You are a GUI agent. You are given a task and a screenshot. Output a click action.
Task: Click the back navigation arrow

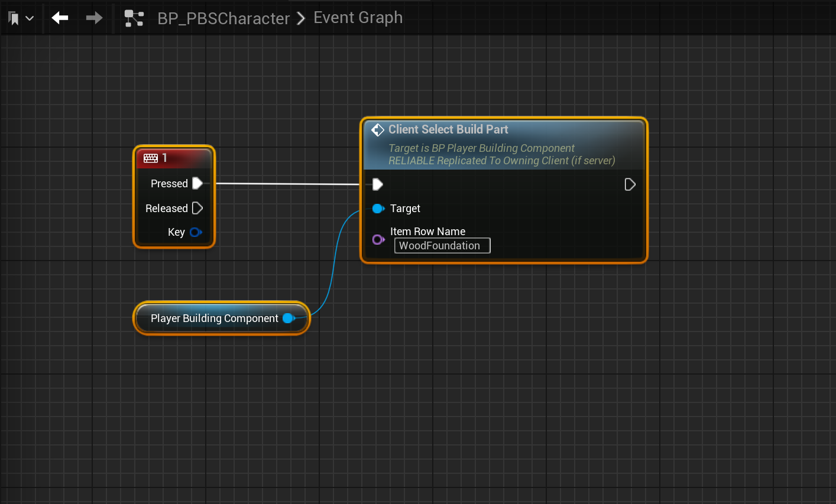point(60,18)
